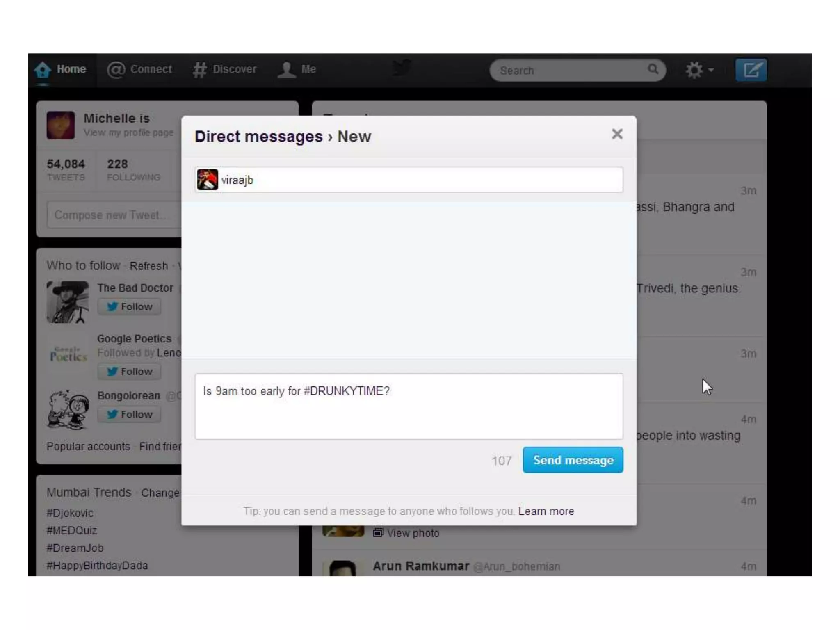Screen dimensions: 840x630
Task: Click the Me person icon
Action: coord(286,69)
